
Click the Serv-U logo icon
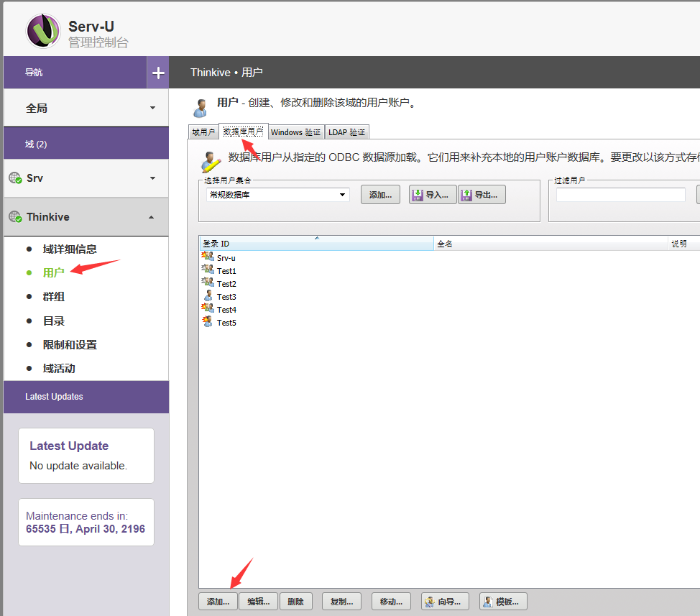point(43,31)
